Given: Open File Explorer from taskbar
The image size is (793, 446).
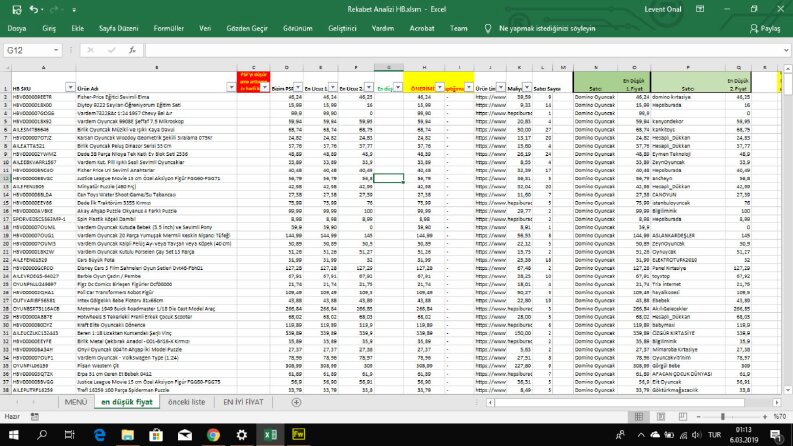Looking at the screenshot, I should pyautogui.click(x=127, y=435).
